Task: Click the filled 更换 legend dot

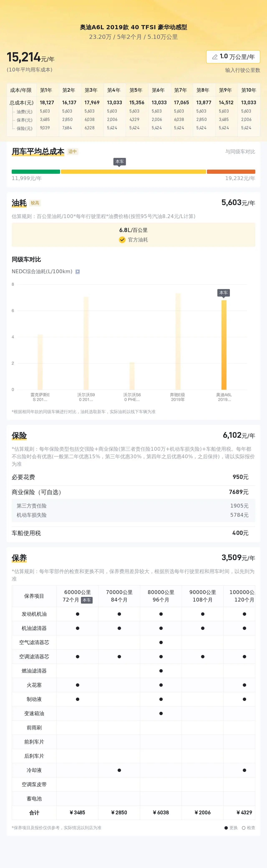Action: (226, 828)
